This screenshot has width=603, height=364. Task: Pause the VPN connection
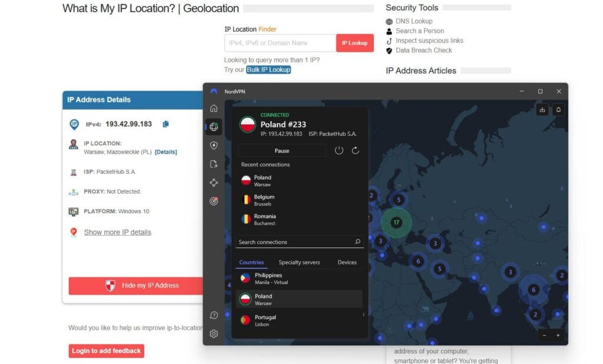pyautogui.click(x=282, y=150)
